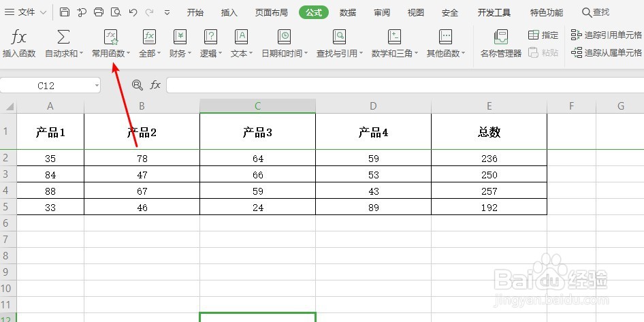The image size is (644, 322).
Task: Switch to the 数据 tab
Action: pos(348,12)
